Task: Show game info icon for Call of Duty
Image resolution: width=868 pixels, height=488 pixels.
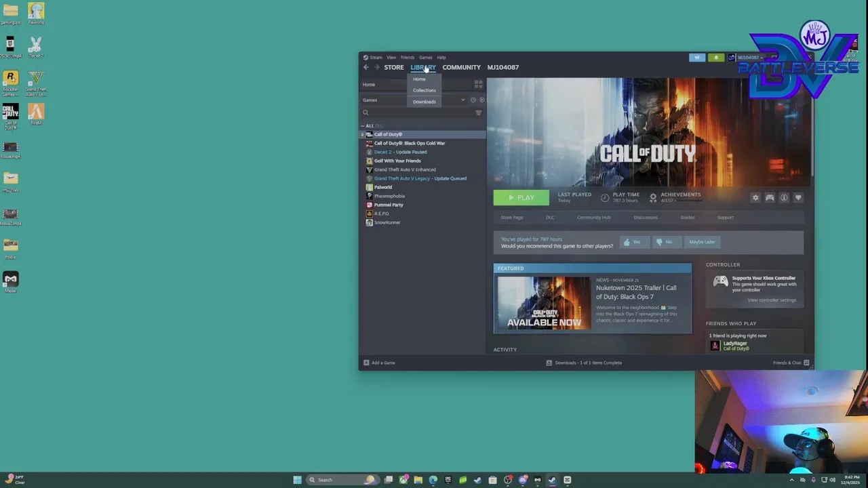Action: tap(784, 198)
